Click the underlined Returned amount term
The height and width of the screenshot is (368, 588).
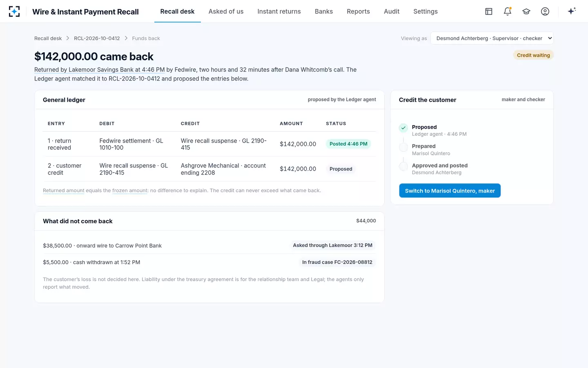pyautogui.click(x=64, y=191)
